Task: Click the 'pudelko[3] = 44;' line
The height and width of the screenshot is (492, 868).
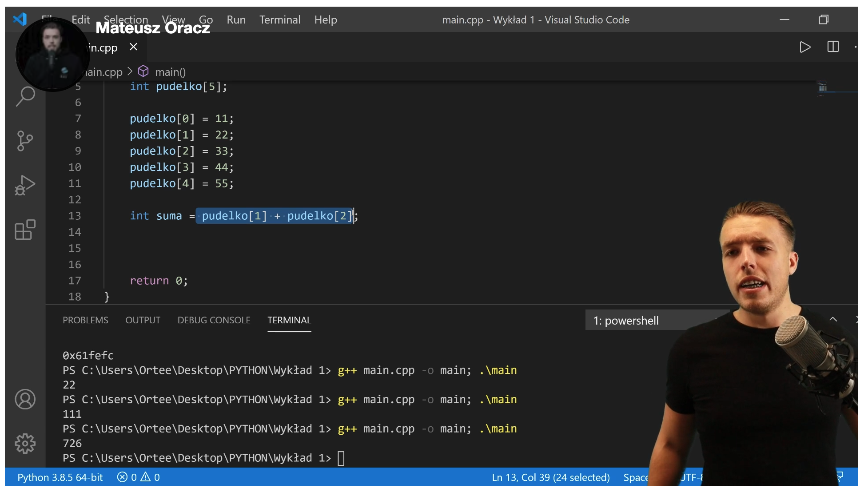Action: tap(182, 167)
